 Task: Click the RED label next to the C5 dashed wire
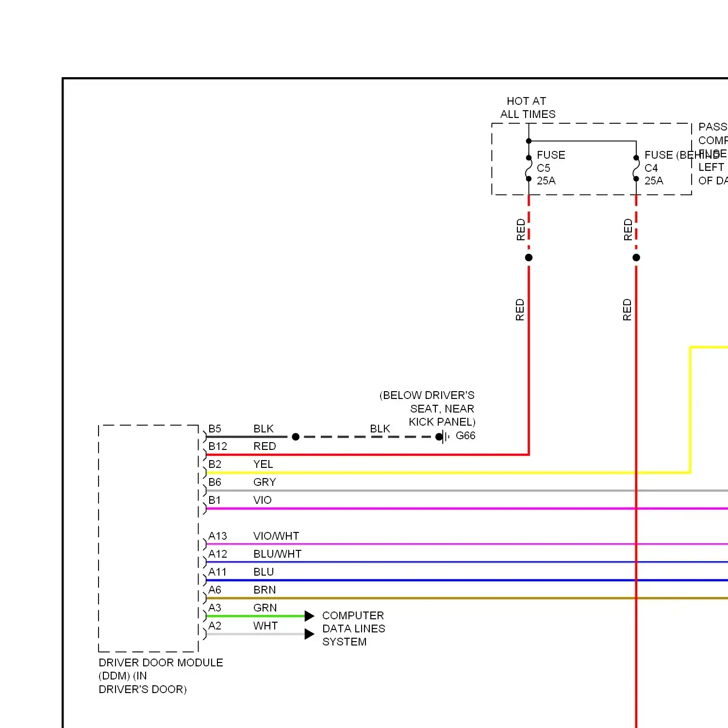tap(521, 230)
